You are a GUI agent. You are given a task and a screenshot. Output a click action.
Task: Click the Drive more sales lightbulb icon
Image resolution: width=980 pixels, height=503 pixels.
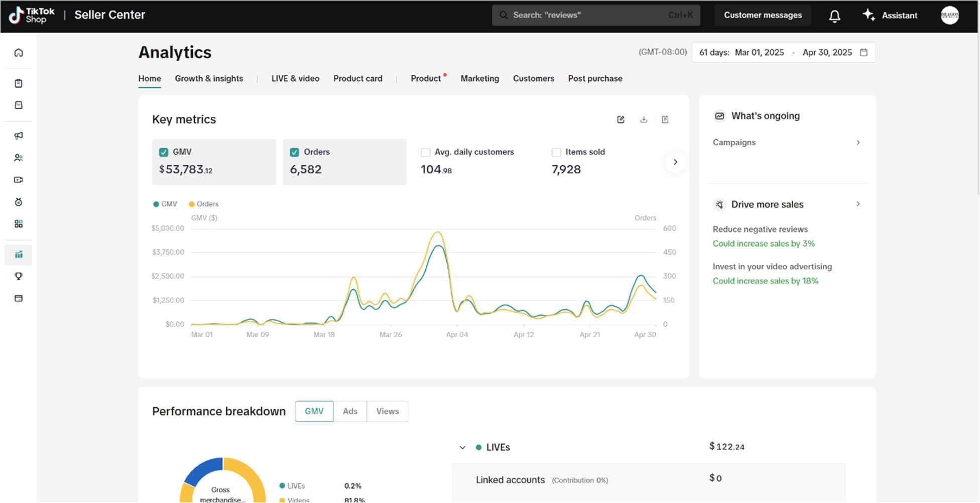[x=719, y=204]
